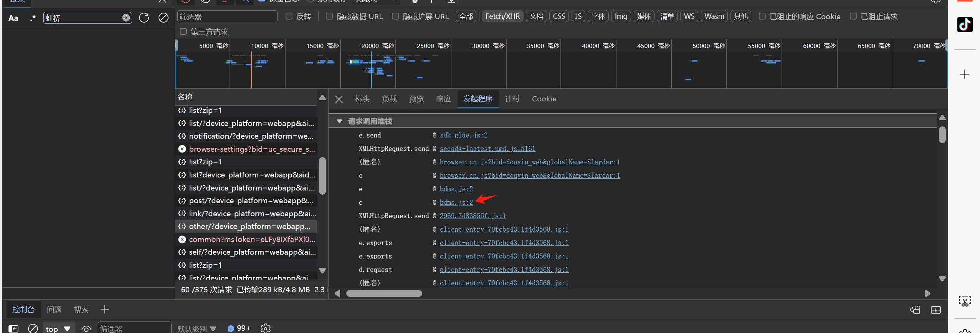The height and width of the screenshot is (333, 980).
Task: Close the request details panel
Action: (x=339, y=99)
